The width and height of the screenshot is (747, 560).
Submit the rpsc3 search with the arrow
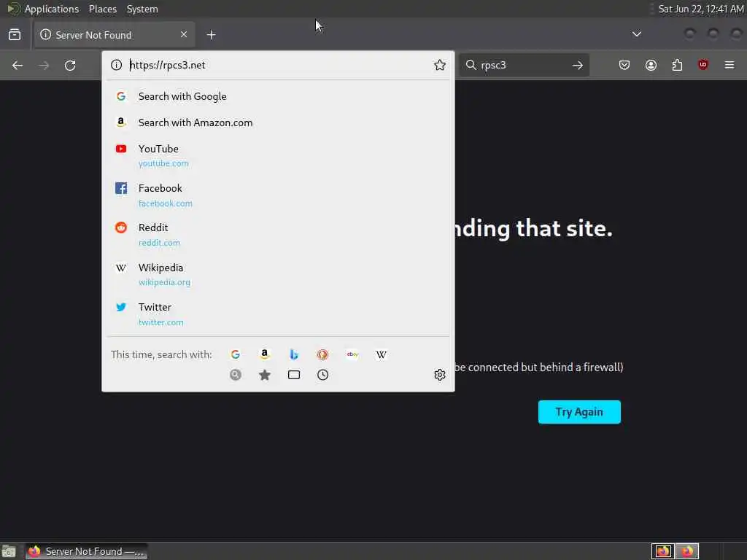[x=578, y=65]
